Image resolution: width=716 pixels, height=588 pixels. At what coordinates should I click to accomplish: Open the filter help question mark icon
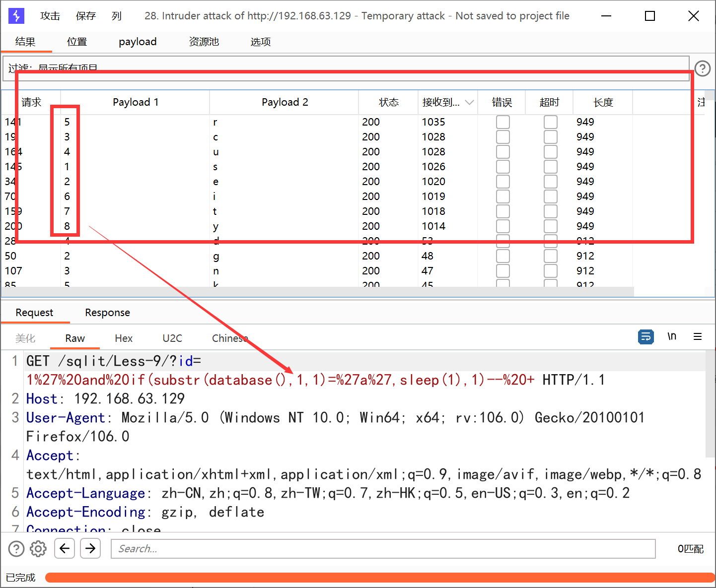pyautogui.click(x=703, y=68)
